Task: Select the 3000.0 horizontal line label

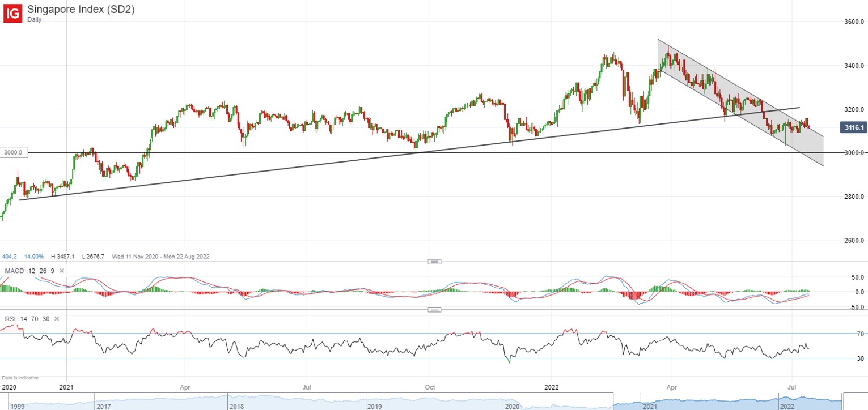Action: [12, 153]
